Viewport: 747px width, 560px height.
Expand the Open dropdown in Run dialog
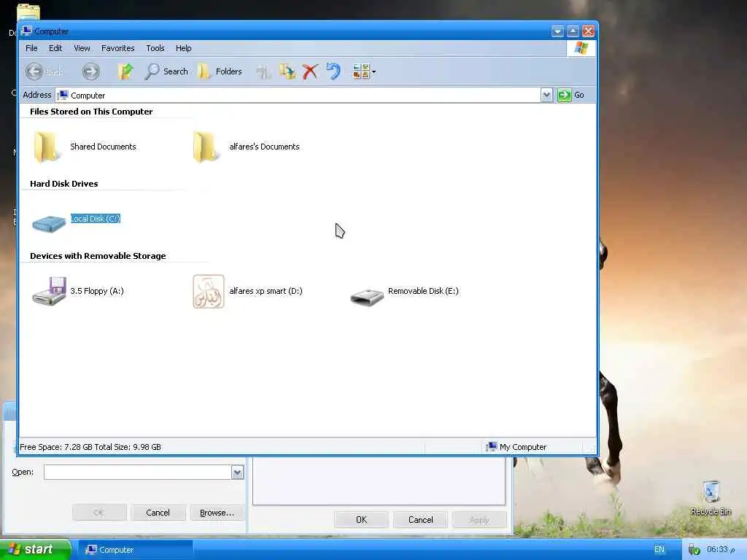[x=237, y=472]
